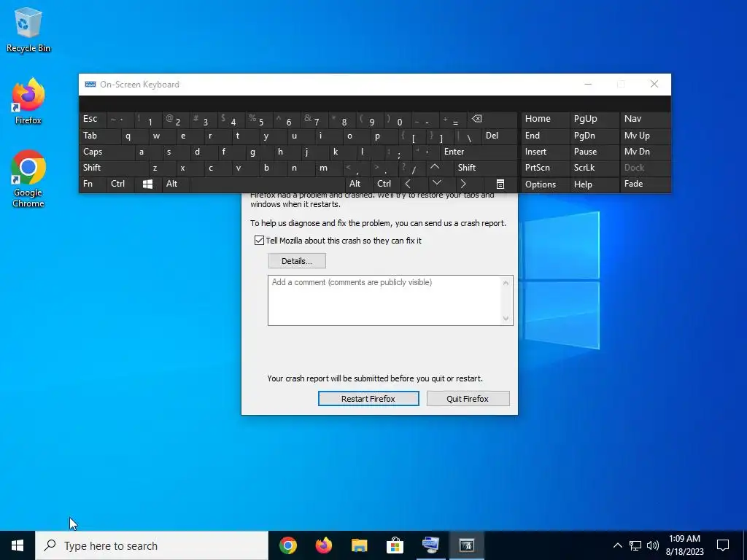
Task: Toggle the left Shift key
Action: coord(113,168)
